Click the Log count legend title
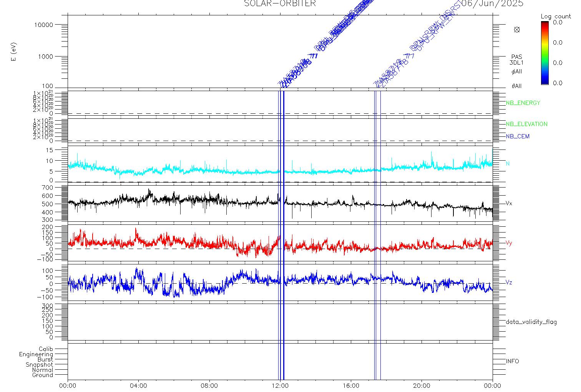581x392 pixels. click(x=556, y=17)
